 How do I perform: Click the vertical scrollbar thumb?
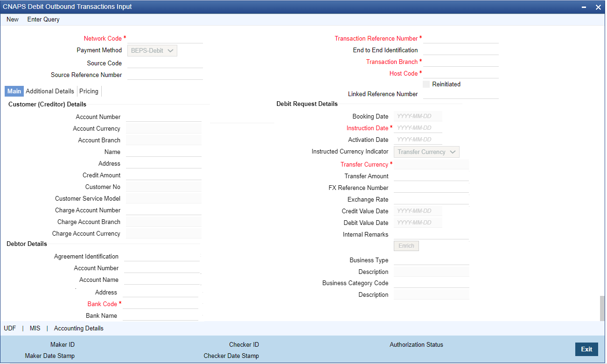coord(602,308)
